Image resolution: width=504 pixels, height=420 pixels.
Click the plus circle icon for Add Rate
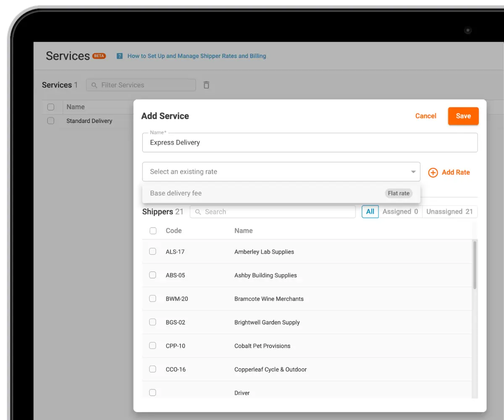[x=433, y=172]
